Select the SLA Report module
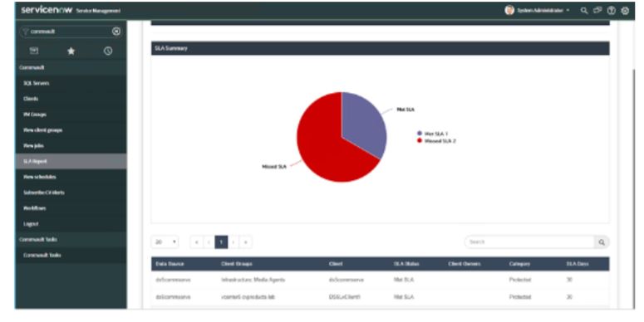 pyautogui.click(x=71, y=161)
